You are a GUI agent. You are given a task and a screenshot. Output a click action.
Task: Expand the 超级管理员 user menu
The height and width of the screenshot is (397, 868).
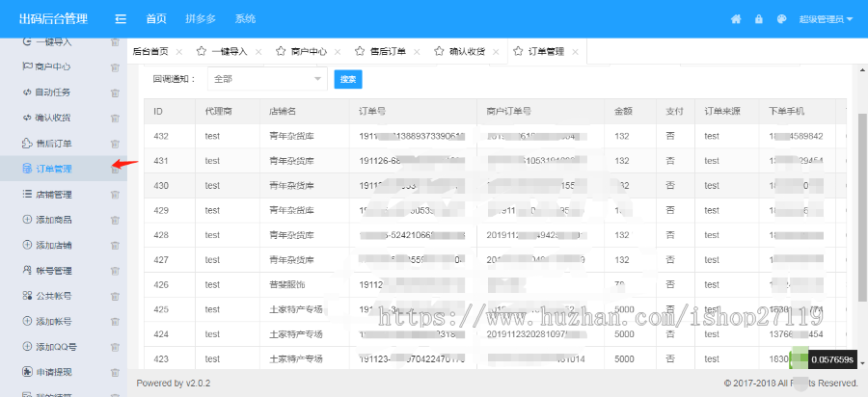[826, 19]
